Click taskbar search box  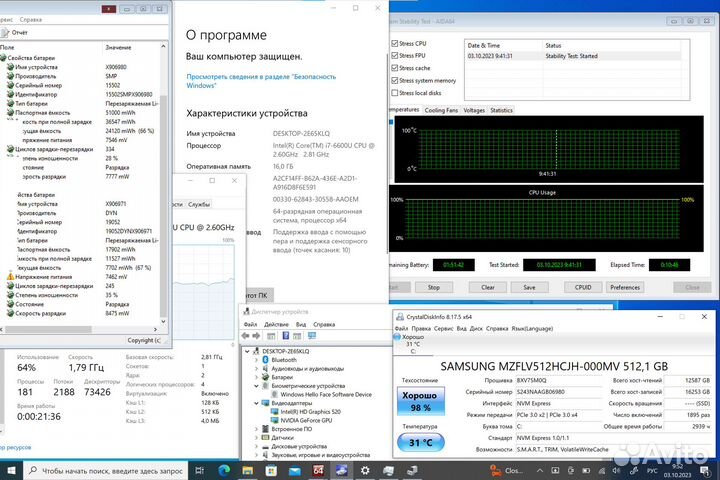(x=105, y=470)
